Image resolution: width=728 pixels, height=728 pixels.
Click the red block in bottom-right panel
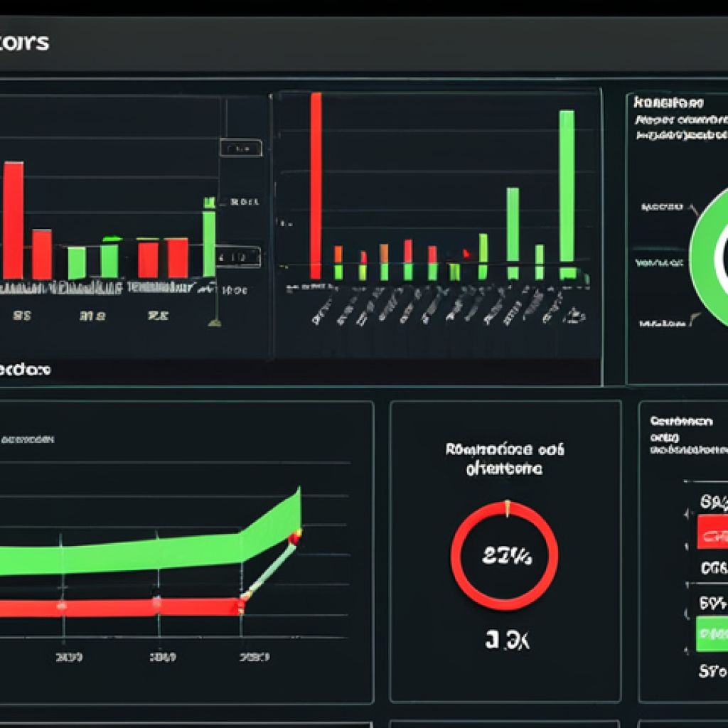pos(712,532)
